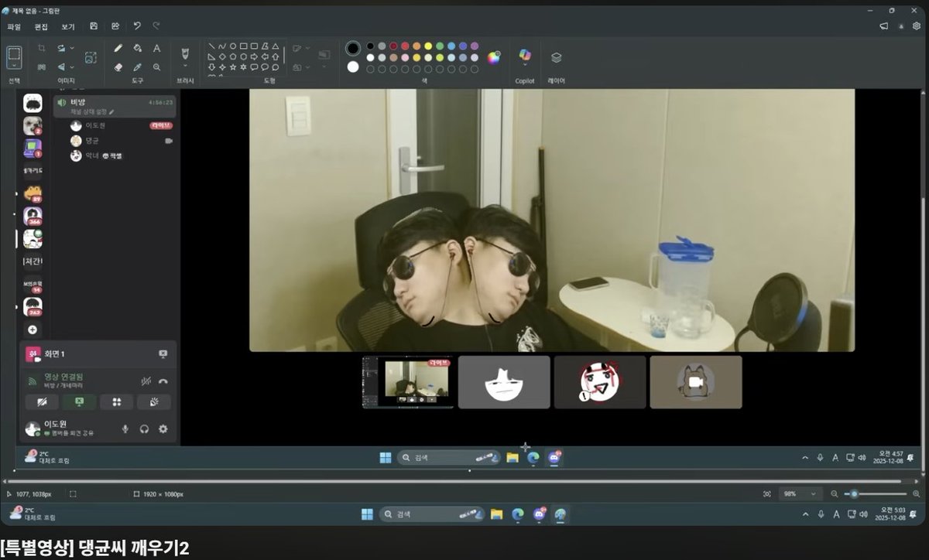Select the Magnifier tool
Screen dimensions: 929x560
[156, 67]
